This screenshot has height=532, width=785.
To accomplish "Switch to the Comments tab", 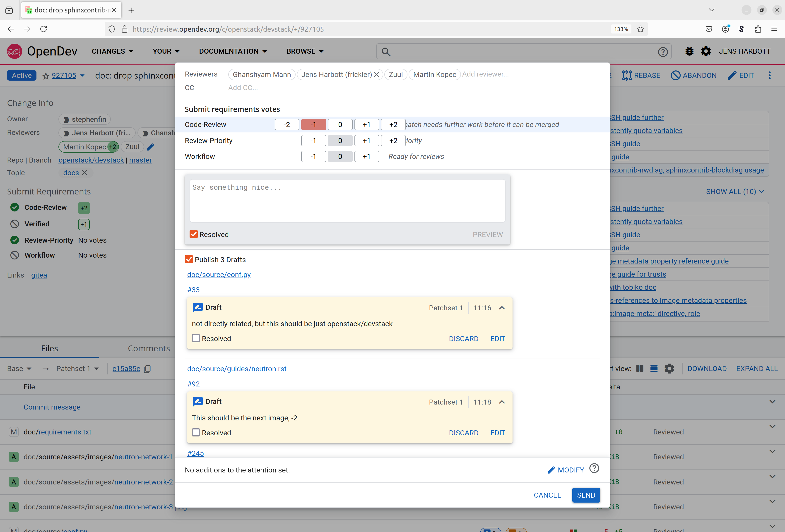I will pyautogui.click(x=149, y=348).
